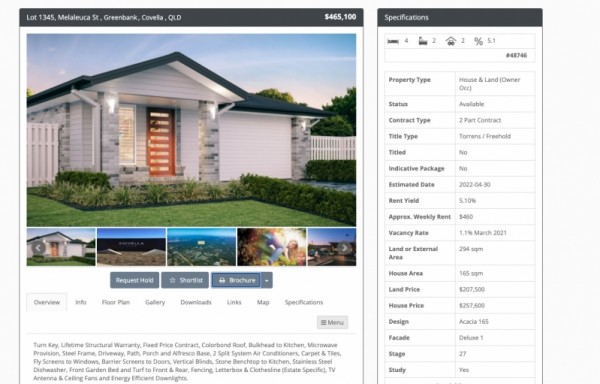Select the Covella sign thumbnail

pyautogui.click(x=131, y=247)
